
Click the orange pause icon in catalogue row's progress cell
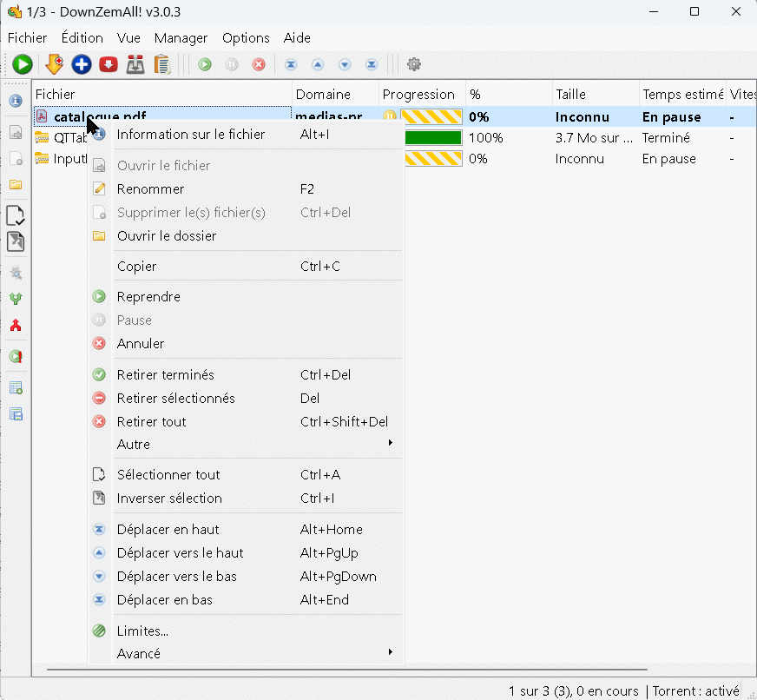point(389,116)
